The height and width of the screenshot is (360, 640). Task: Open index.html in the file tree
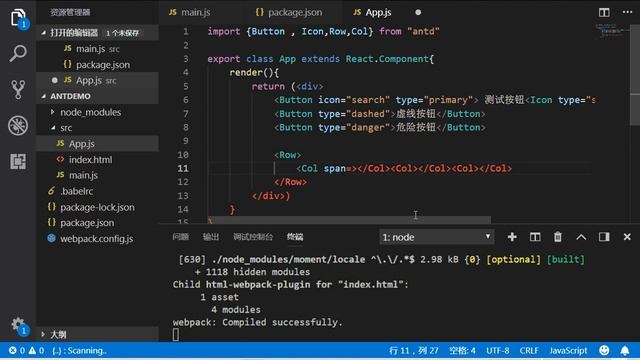point(98,160)
